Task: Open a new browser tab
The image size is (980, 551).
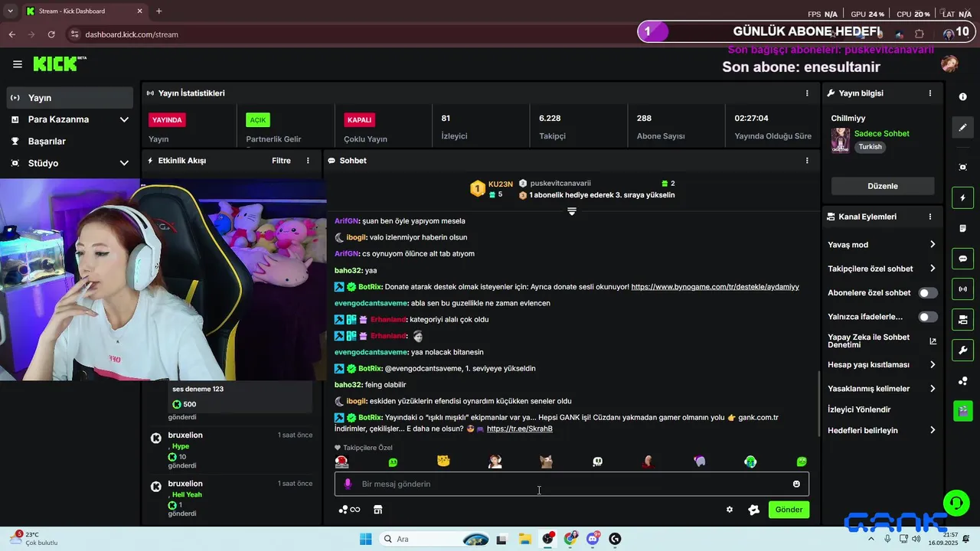Action: coord(158,11)
